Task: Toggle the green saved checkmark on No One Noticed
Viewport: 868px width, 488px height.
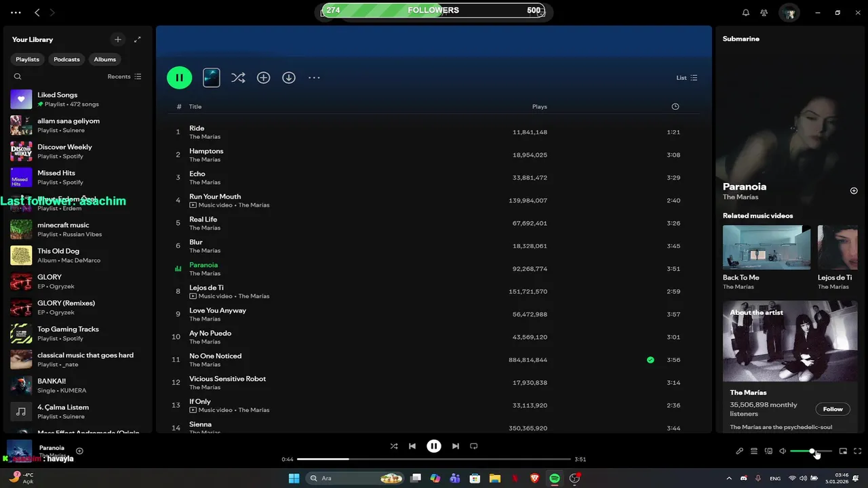Action: click(650, 360)
